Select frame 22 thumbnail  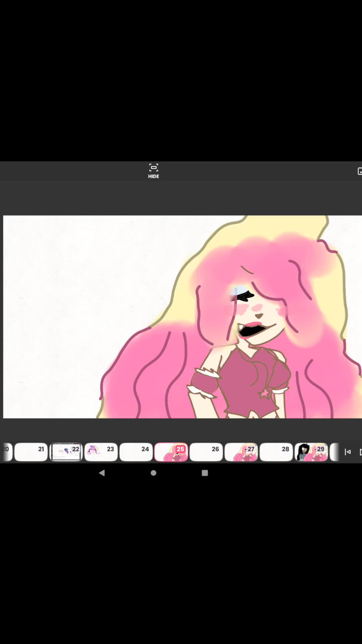coord(66,452)
